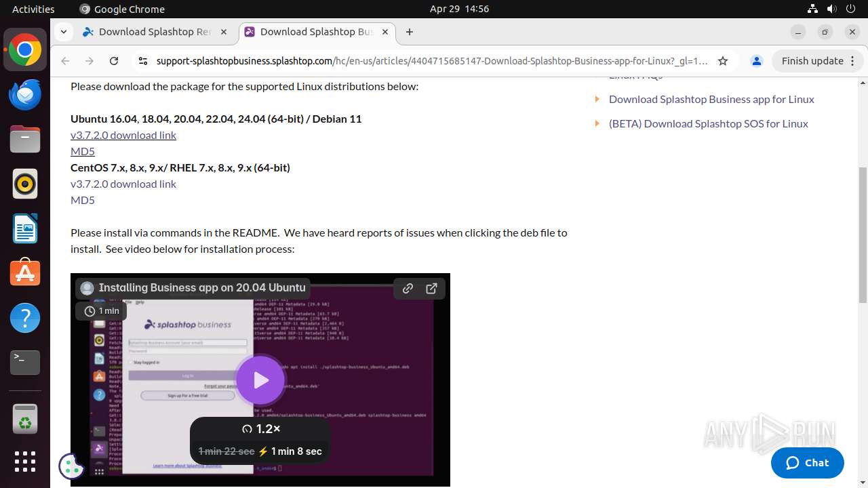The image size is (868, 488).
Task: Reload the current page
Action: click(114, 61)
